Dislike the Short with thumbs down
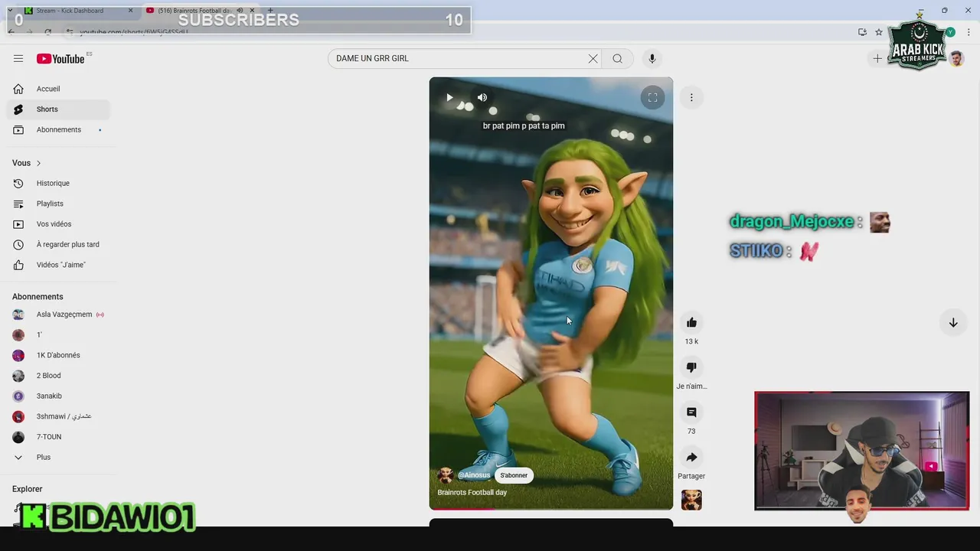This screenshot has width=980, height=551. pos(691,367)
